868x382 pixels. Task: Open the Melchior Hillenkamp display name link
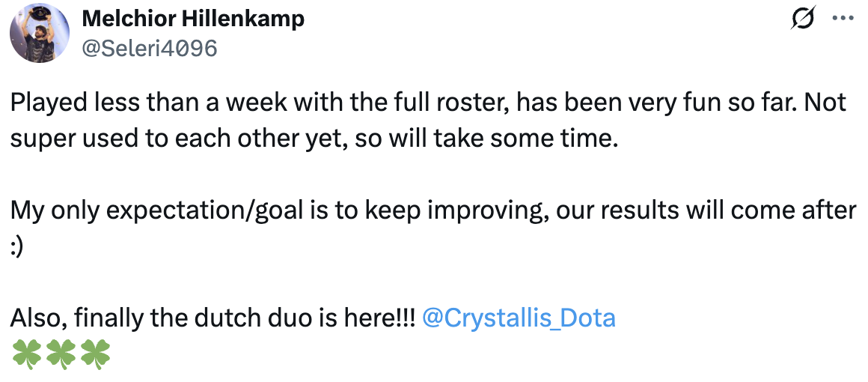pyautogui.click(x=193, y=20)
